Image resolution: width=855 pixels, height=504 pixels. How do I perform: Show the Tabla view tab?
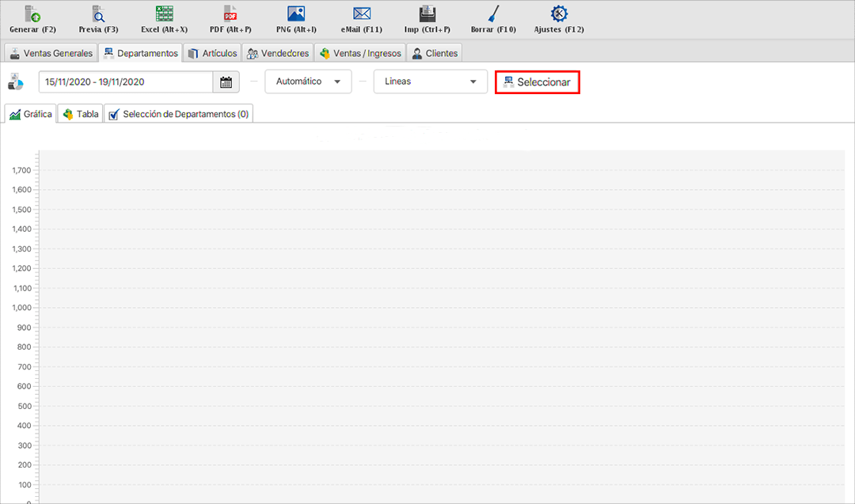click(x=80, y=114)
